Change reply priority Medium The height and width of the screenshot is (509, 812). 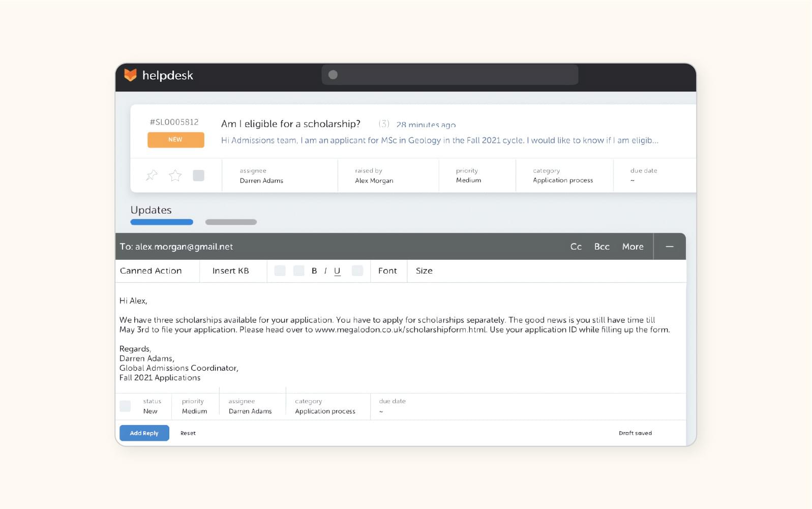click(x=194, y=406)
